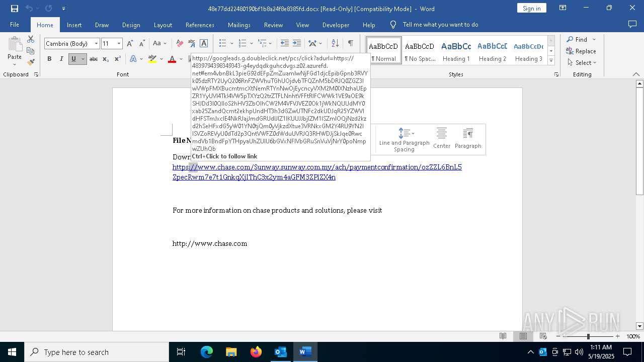Increase font size with the grow-font icon
The image size is (644, 362).
pyautogui.click(x=130, y=44)
